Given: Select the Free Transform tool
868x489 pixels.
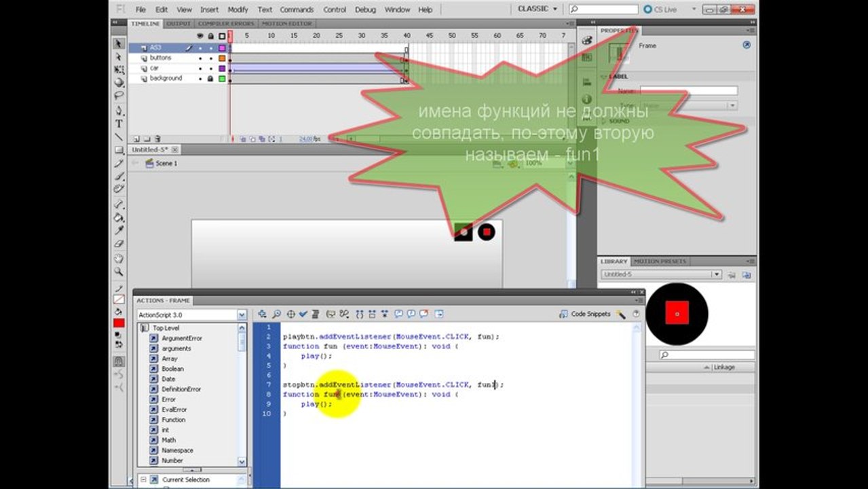Looking at the screenshot, I should (x=119, y=70).
